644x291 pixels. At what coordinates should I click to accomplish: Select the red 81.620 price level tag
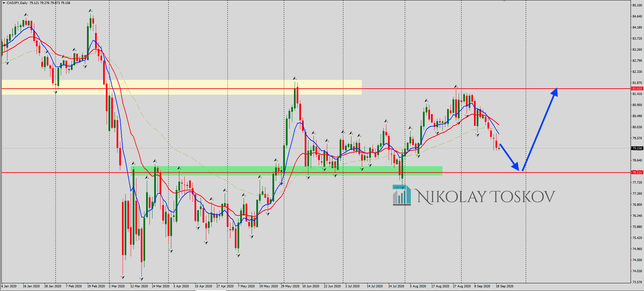coord(637,89)
